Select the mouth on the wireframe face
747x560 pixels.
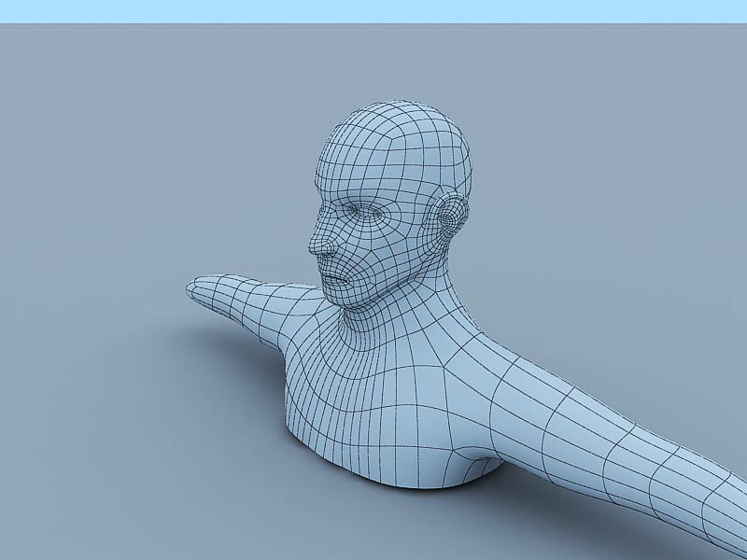tap(338, 277)
